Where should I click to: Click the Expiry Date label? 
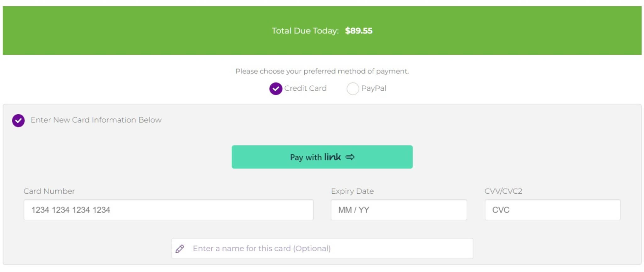[352, 191]
